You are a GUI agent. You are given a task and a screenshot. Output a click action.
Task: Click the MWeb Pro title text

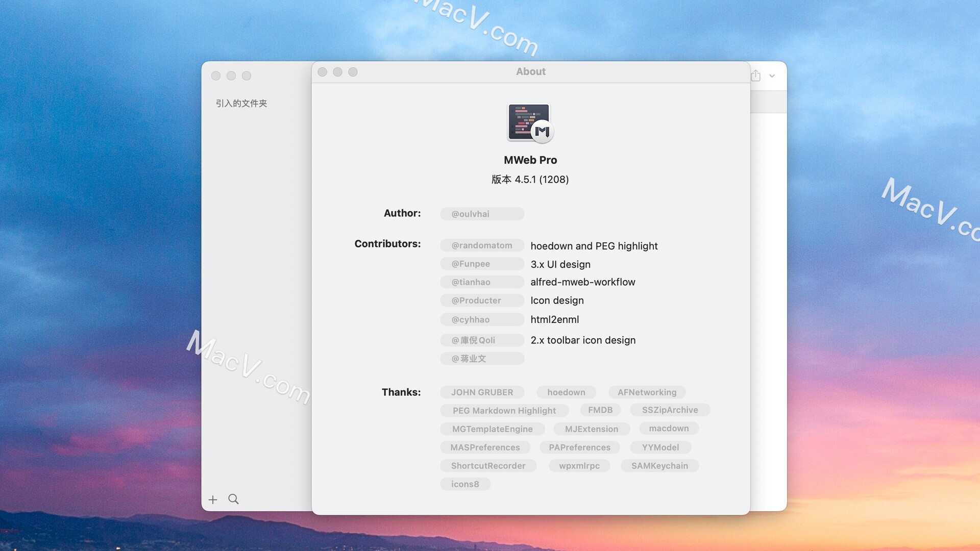click(530, 160)
